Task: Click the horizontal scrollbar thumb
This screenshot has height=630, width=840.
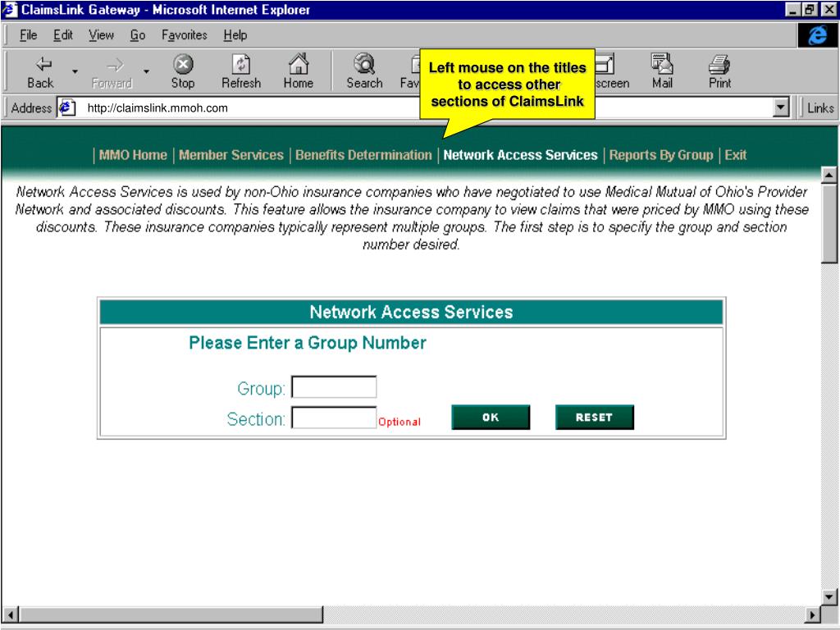Action: tap(171, 614)
